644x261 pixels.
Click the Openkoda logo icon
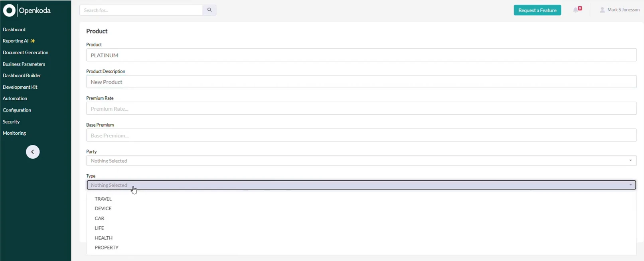(9, 10)
